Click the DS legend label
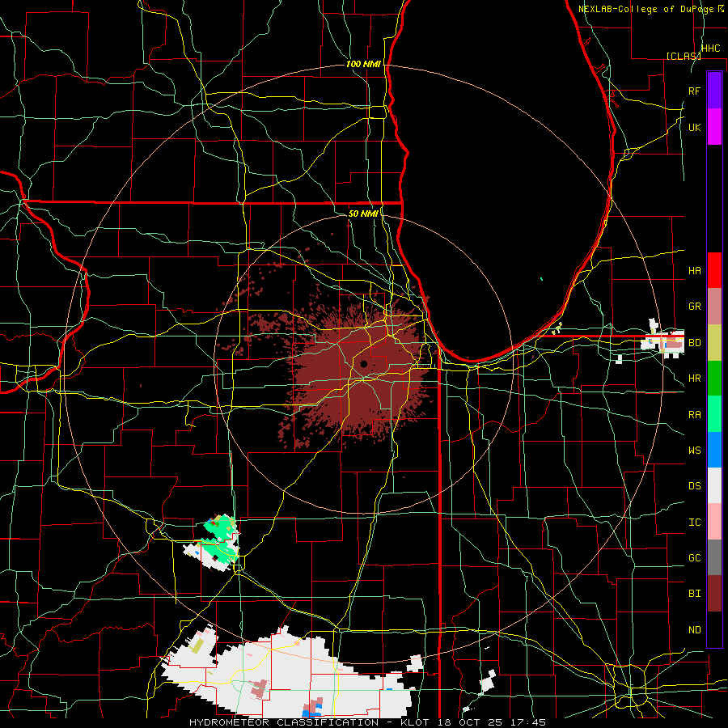 point(694,486)
